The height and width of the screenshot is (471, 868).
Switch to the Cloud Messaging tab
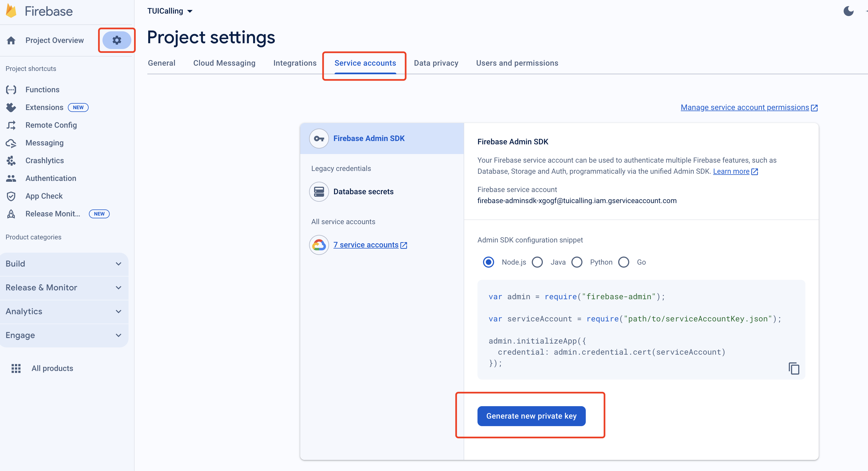click(224, 63)
